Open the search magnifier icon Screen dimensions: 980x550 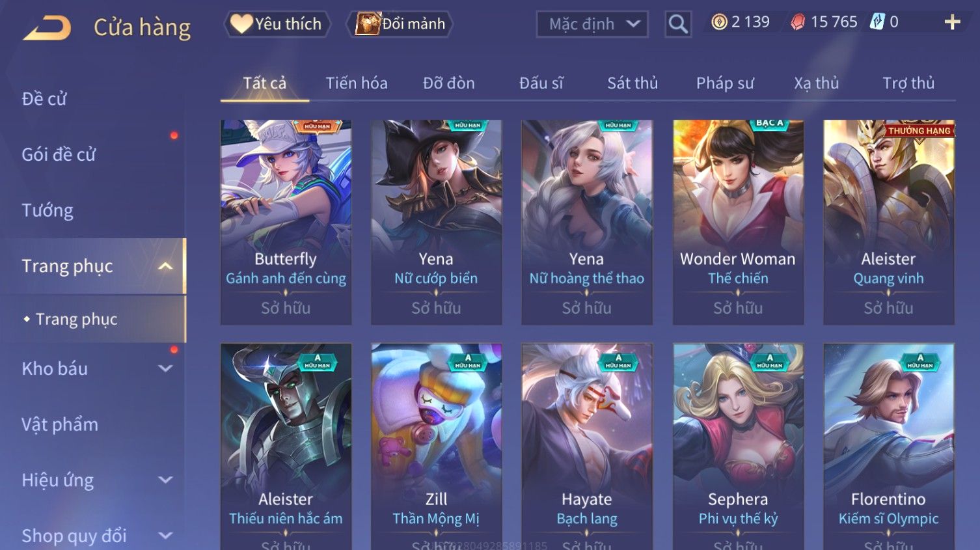(678, 24)
